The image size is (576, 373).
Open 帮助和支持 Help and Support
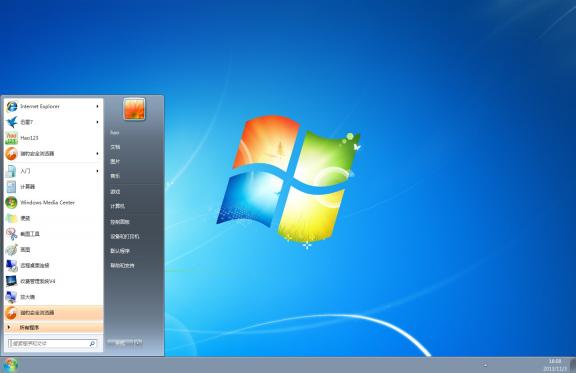coord(122,265)
